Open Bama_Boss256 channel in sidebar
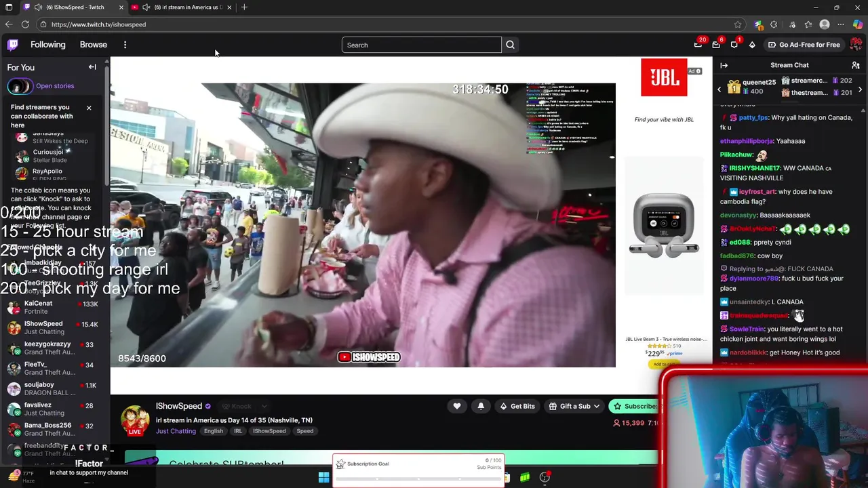 [x=54, y=430]
